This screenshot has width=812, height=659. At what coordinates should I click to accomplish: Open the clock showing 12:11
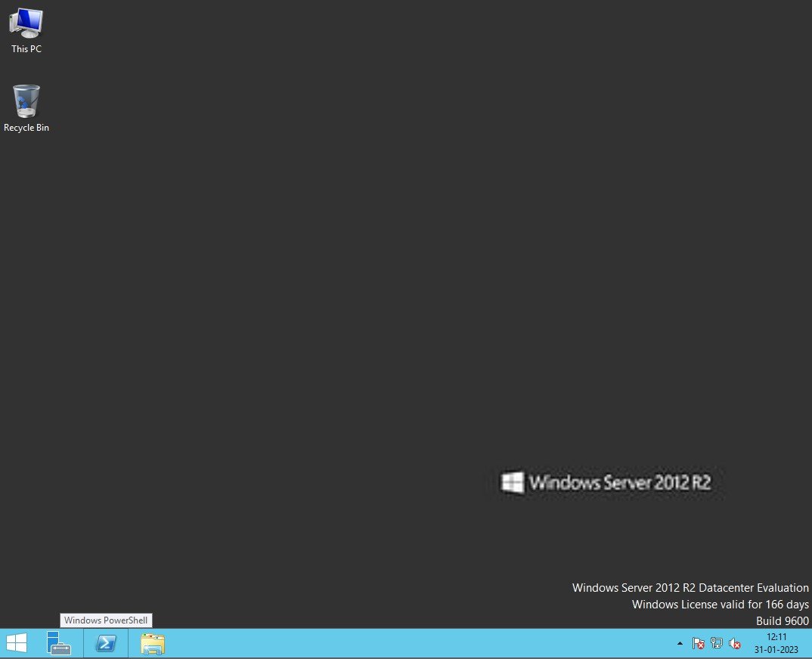click(776, 637)
